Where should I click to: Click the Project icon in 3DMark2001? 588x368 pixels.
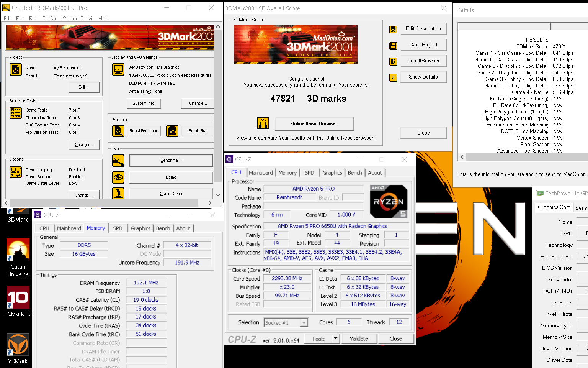click(x=16, y=69)
